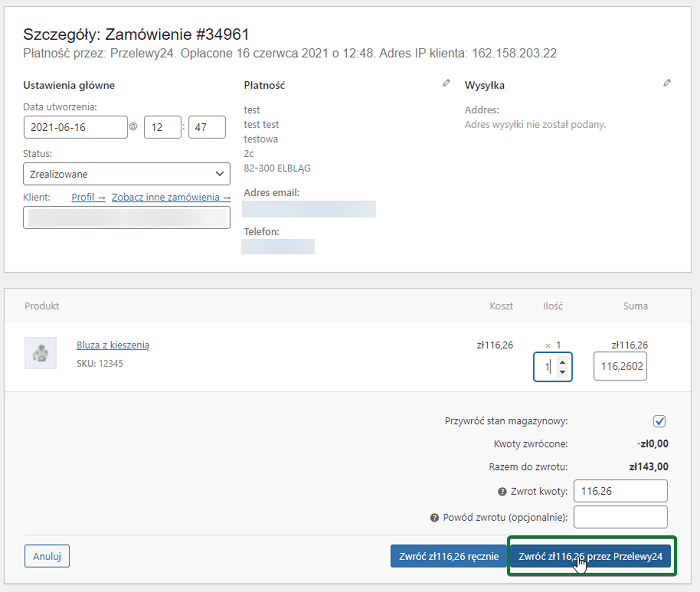Screen dimensions: 700x592
Task: Focus the refund total field 116,2602
Action: tap(620, 367)
